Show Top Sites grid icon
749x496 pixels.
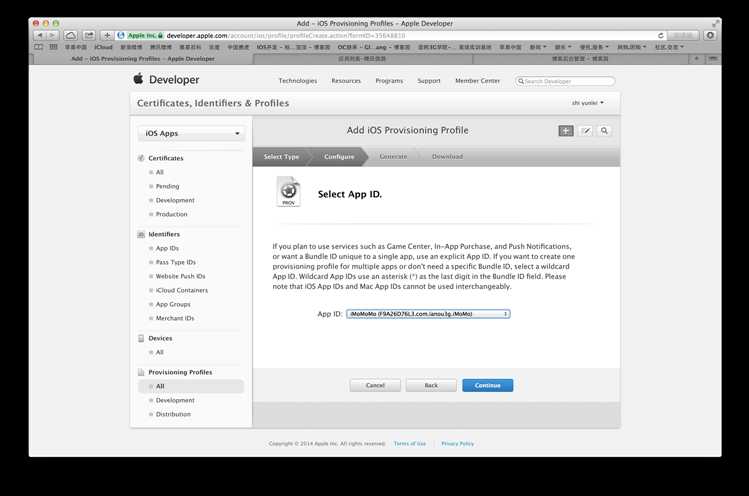(54, 47)
